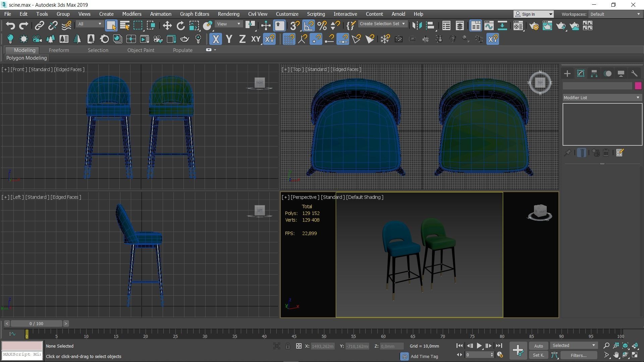Toggle Z axis constraint
644x362 pixels.
pos(242,39)
